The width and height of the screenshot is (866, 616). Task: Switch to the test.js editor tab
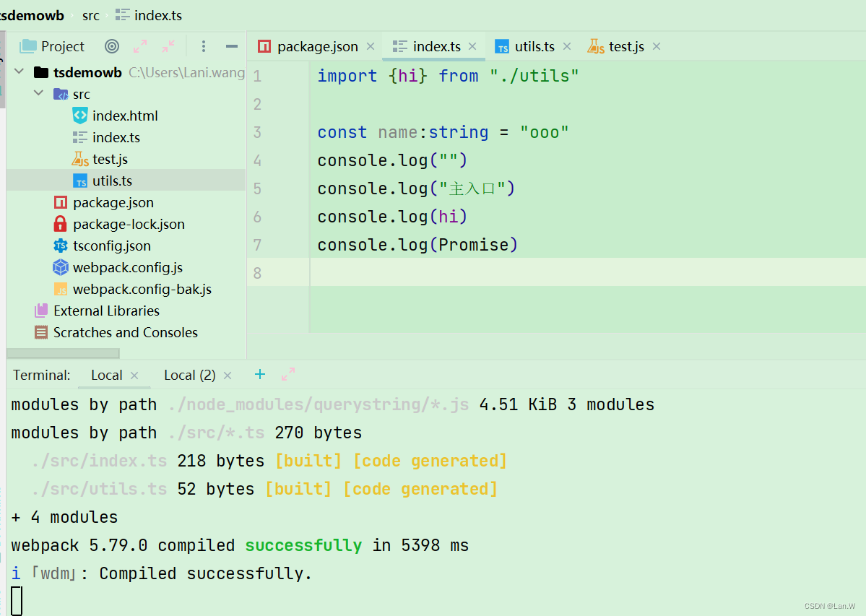click(x=623, y=45)
